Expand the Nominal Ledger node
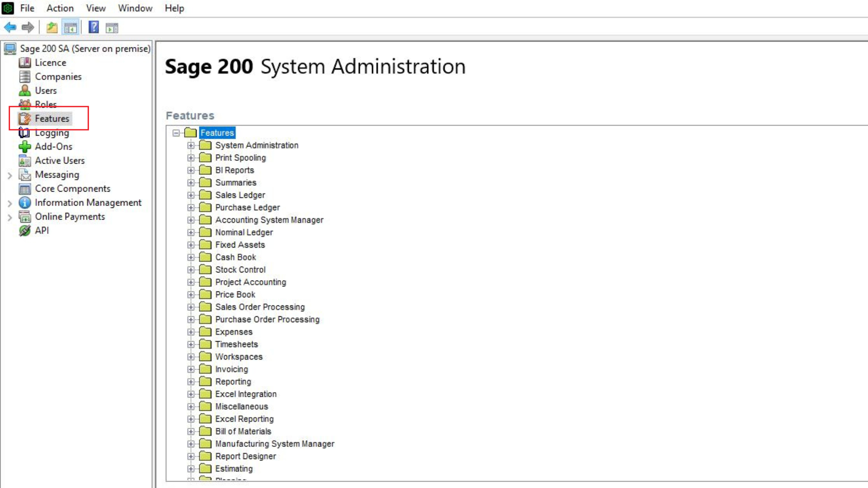 click(x=190, y=232)
